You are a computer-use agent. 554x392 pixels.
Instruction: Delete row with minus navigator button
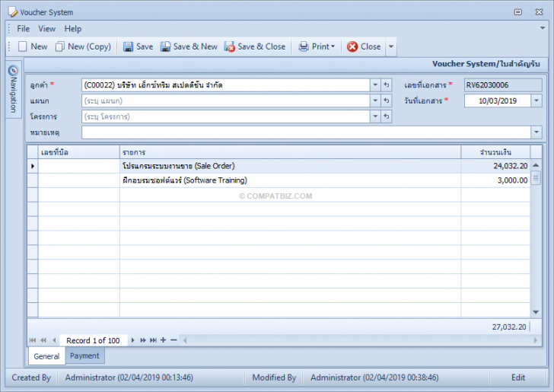tap(174, 340)
